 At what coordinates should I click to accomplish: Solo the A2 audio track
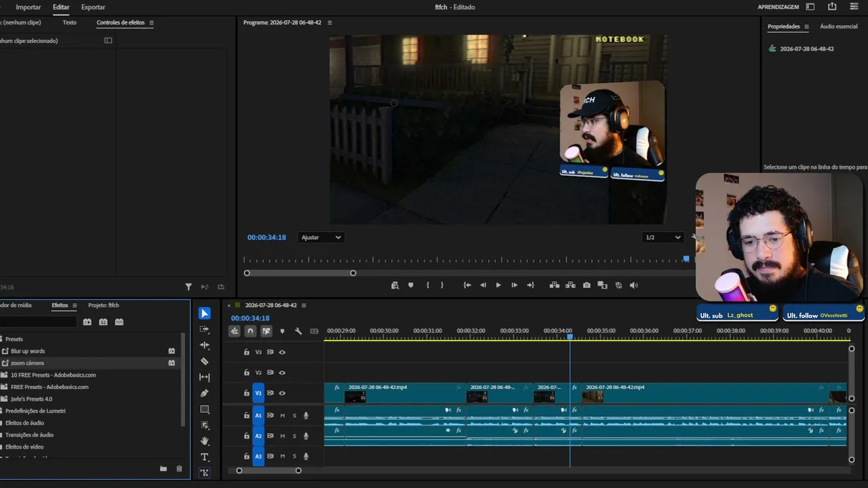tap(294, 436)
